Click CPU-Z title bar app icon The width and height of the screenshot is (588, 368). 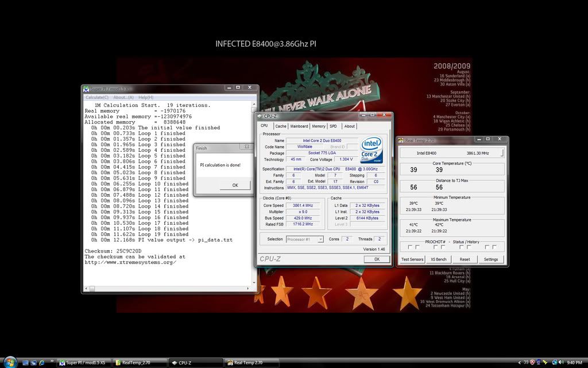[260, 116]
